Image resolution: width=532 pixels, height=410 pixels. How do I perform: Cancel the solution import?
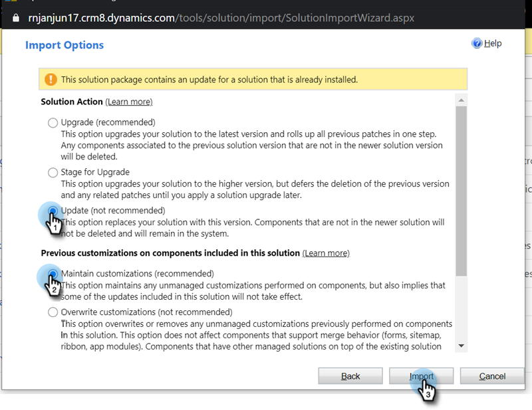pos(492,376)
